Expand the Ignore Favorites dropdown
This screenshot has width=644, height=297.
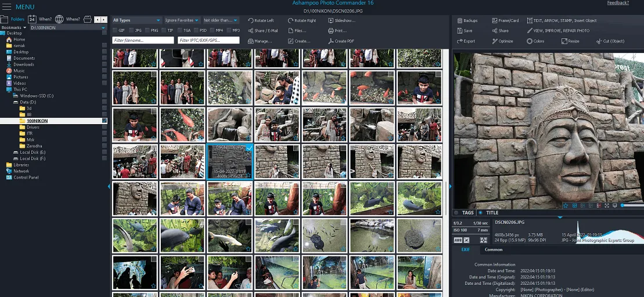[181, 20]
